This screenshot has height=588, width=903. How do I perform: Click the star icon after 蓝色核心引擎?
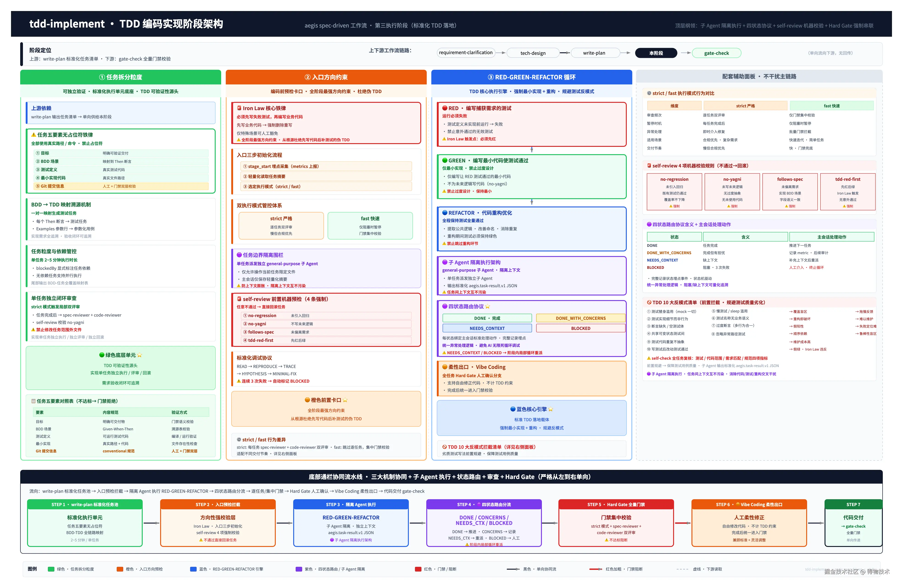pos(551,409)
